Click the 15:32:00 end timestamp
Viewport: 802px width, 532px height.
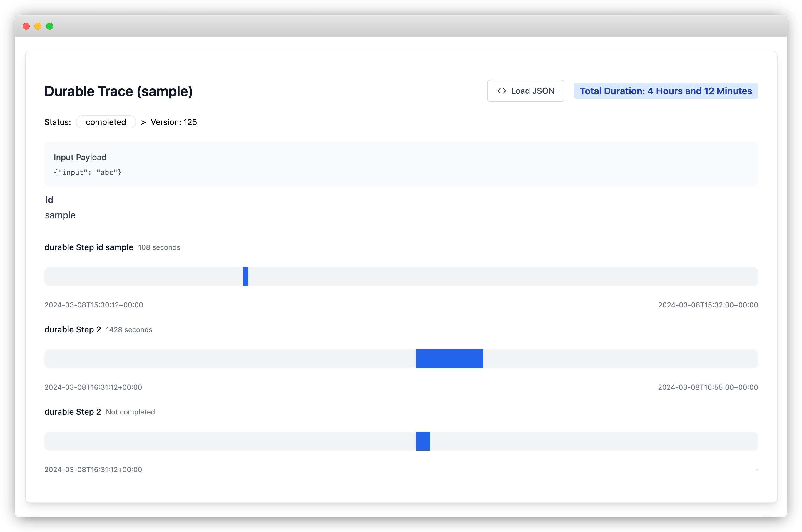pos(708,305)
